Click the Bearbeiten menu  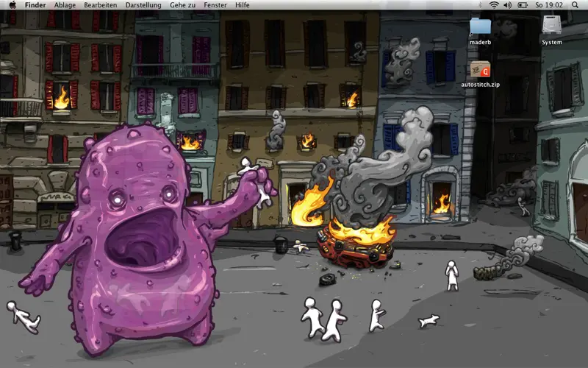100,5
